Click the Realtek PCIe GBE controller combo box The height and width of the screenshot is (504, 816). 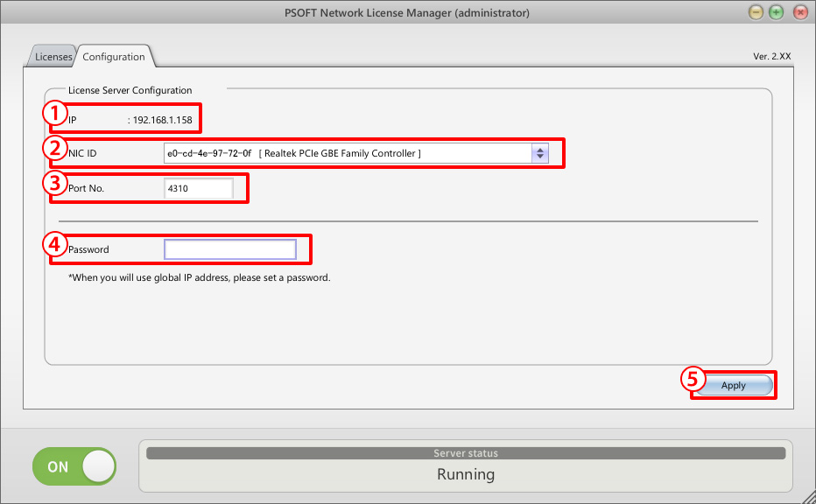pos(348,154)
